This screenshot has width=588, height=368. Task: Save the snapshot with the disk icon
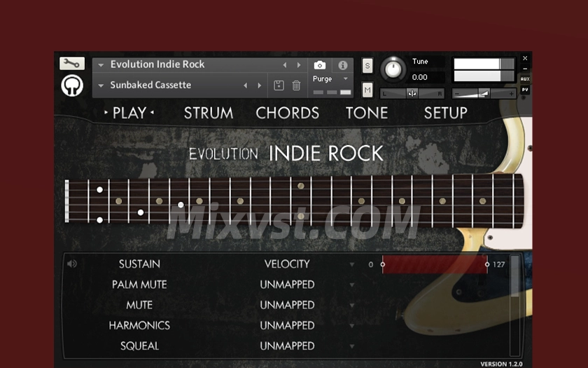[279, 86]
